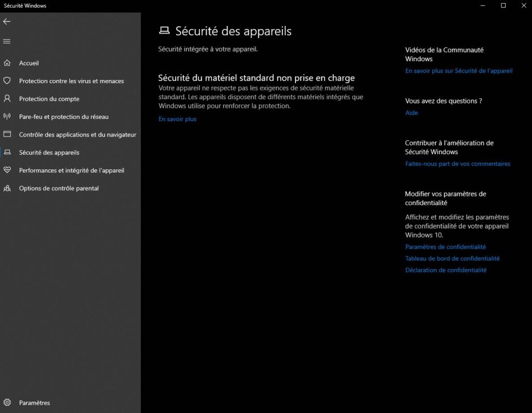The image size is (532, 413).
Task: Click Vidéos de la Communauté Windows heading
Action: (x=444, y=55)
